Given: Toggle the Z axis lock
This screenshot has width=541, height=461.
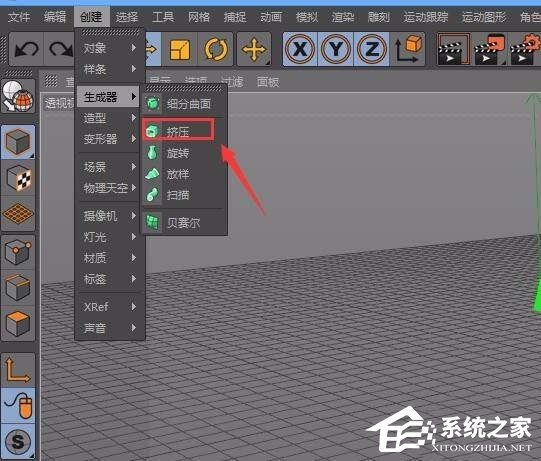Looking at the screenshot, I should pyautogui.click(x=372, y=49).
